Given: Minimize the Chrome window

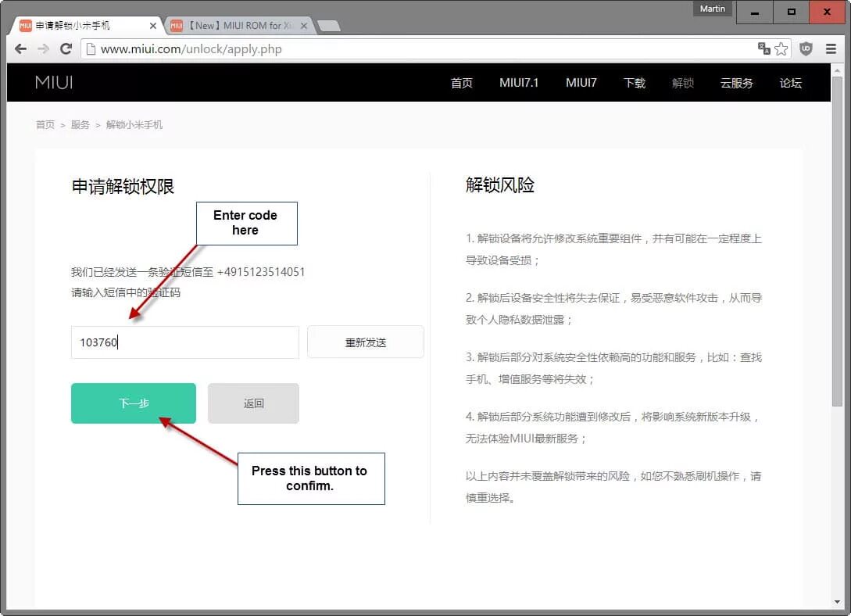Looking at the screenshot, I should pyautogui.click(x=754, y=12).
